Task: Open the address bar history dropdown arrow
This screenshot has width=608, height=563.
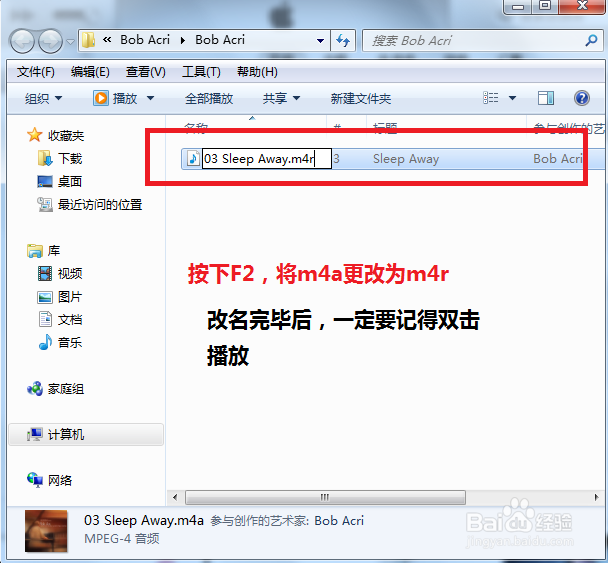Action: click(x=320, y=41)
